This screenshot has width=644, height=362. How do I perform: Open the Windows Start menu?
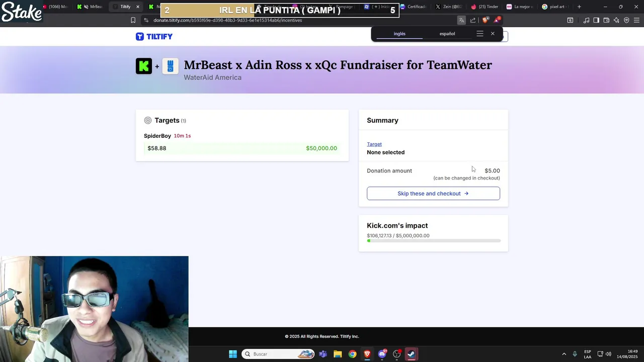click(233, 354)
